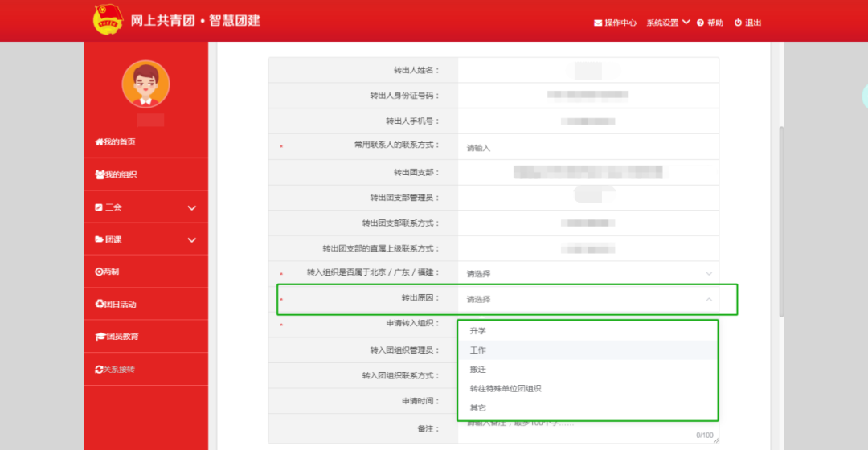The width and height of the screenshot is (868, 450).
Task: Type in 常用联系人的联系方式 input field
Action: [x=587, y=147]
